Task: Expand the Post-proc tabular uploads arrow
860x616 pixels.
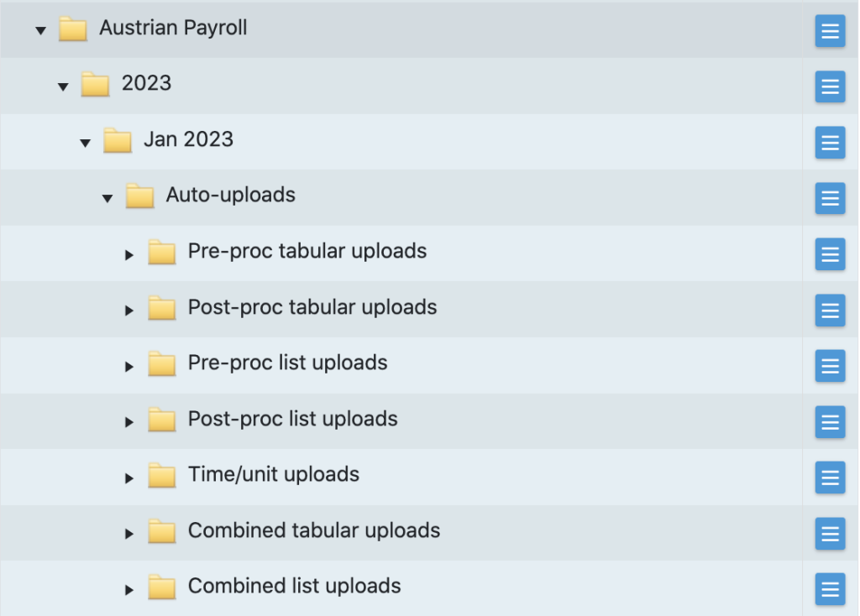Action: coord(129,311)
